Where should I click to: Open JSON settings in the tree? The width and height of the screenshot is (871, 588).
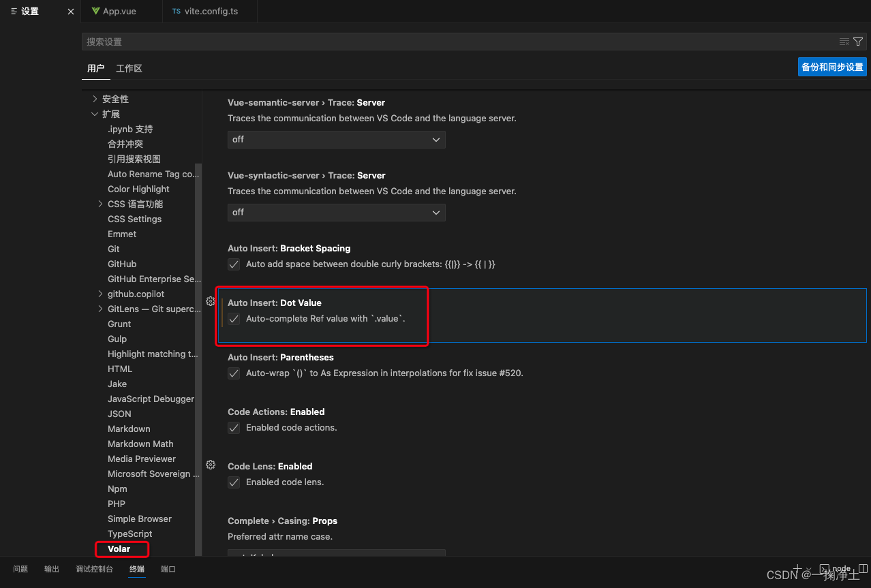pyautogui.click(x=119, y=414)
